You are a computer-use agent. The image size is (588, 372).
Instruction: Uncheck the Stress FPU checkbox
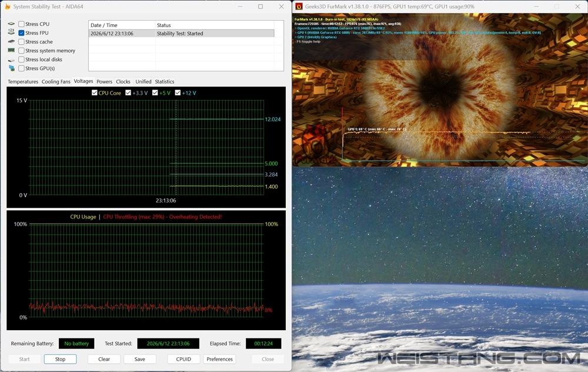point(21,33)
